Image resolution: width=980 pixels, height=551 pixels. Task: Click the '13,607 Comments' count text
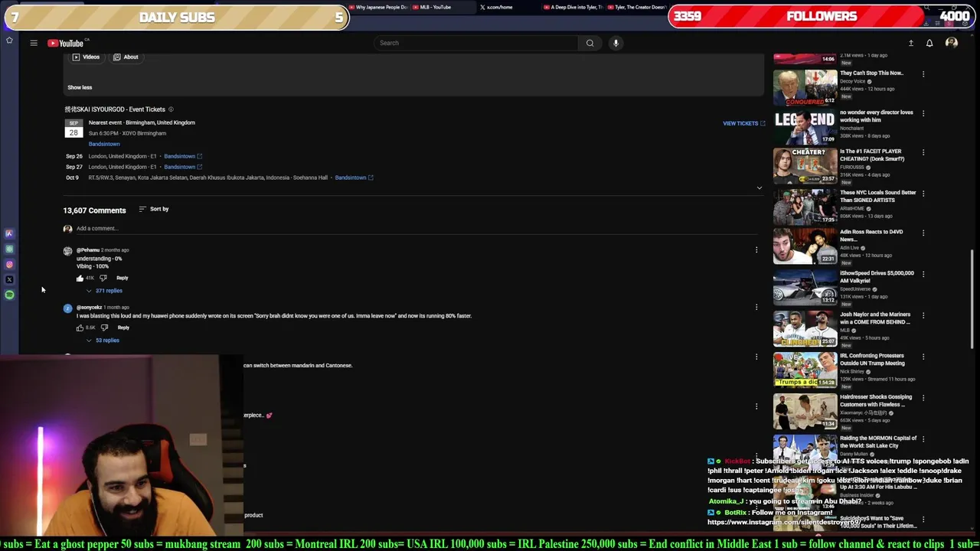(94, 210)
